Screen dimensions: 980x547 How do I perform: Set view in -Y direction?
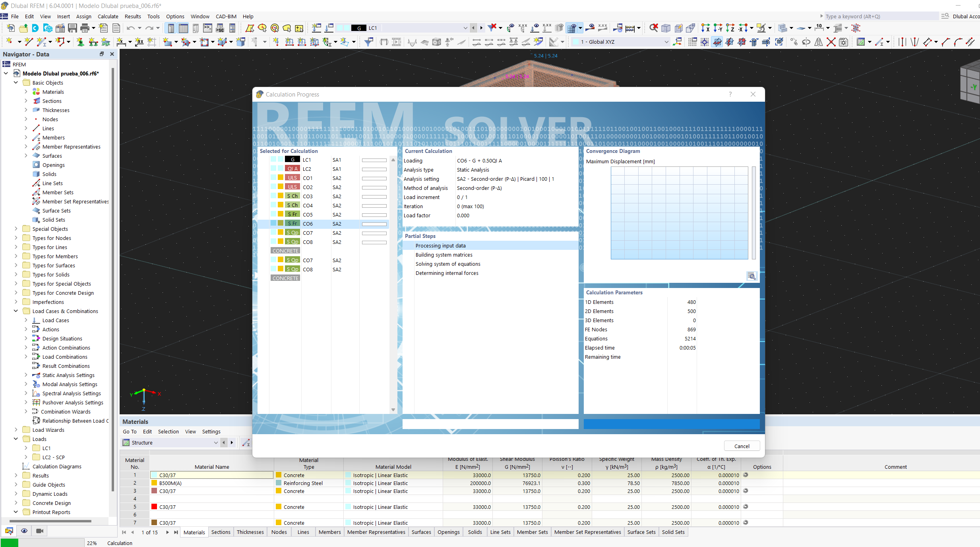click(718, 28)
